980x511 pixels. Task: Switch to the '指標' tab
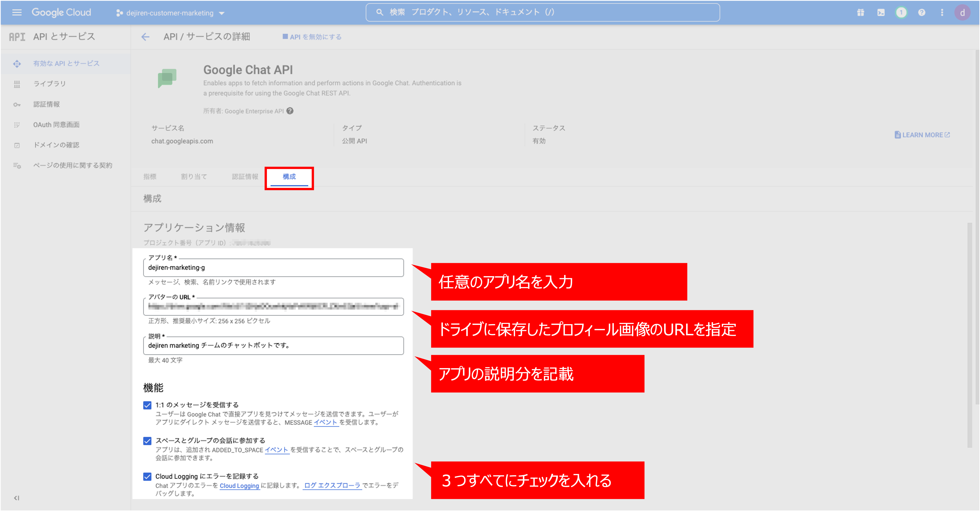150,177
